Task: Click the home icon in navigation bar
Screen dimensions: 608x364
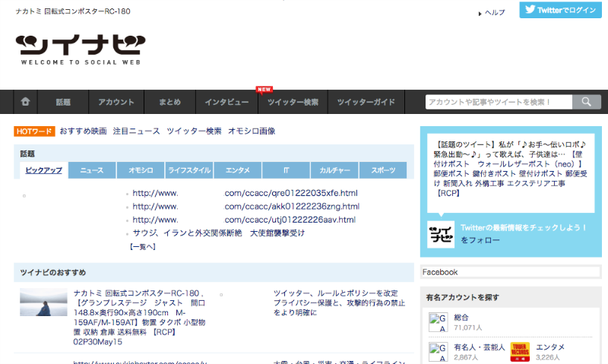Action: [26, 102]
